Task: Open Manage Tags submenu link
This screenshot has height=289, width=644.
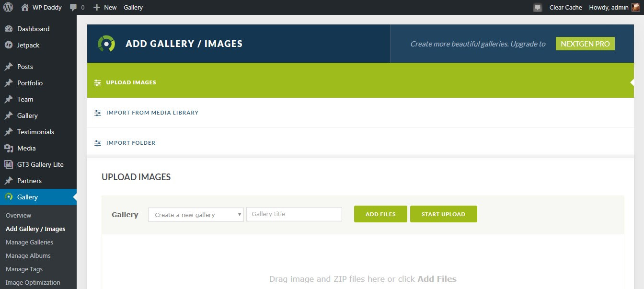Action: (24, 269)
